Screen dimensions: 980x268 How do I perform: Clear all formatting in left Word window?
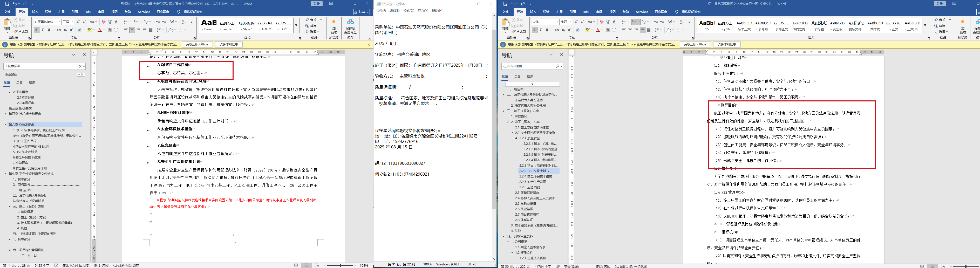point(104,22)
